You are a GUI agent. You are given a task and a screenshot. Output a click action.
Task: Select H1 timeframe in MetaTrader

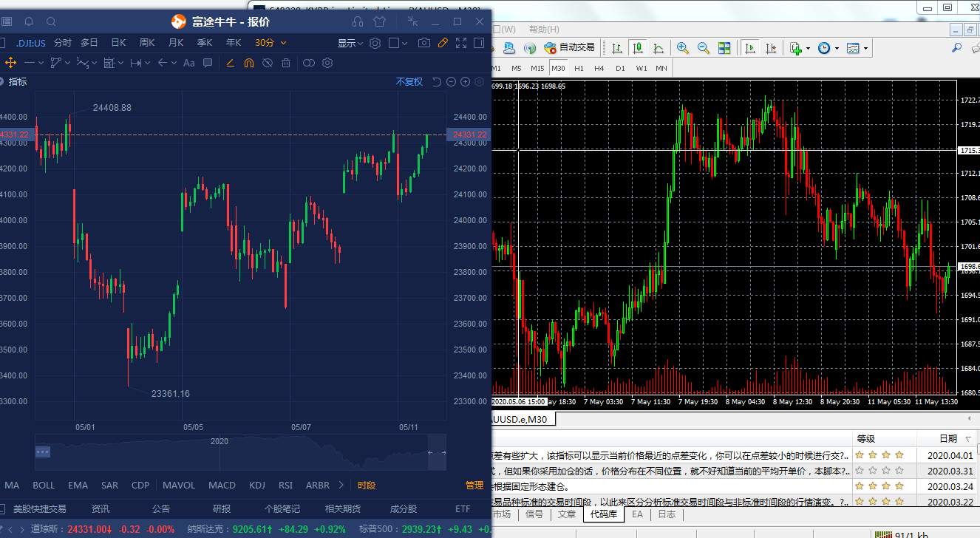(579, 68)
